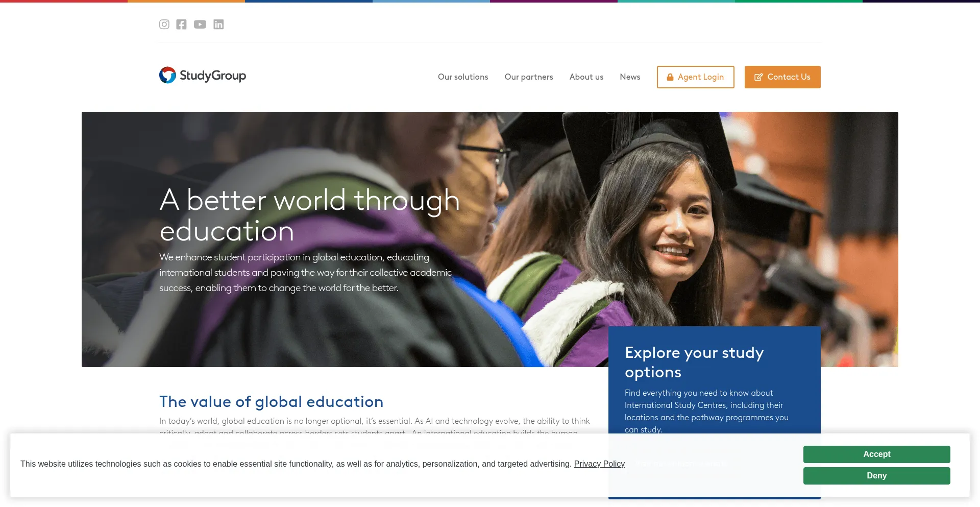This screenshot has height=507, width=980.
Task: Click the Facebook icon in header
Action: click(x=181, y=25)
